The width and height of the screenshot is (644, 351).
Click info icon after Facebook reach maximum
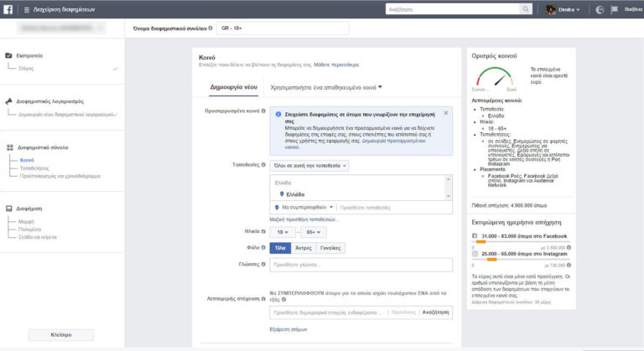click(569, 248)
